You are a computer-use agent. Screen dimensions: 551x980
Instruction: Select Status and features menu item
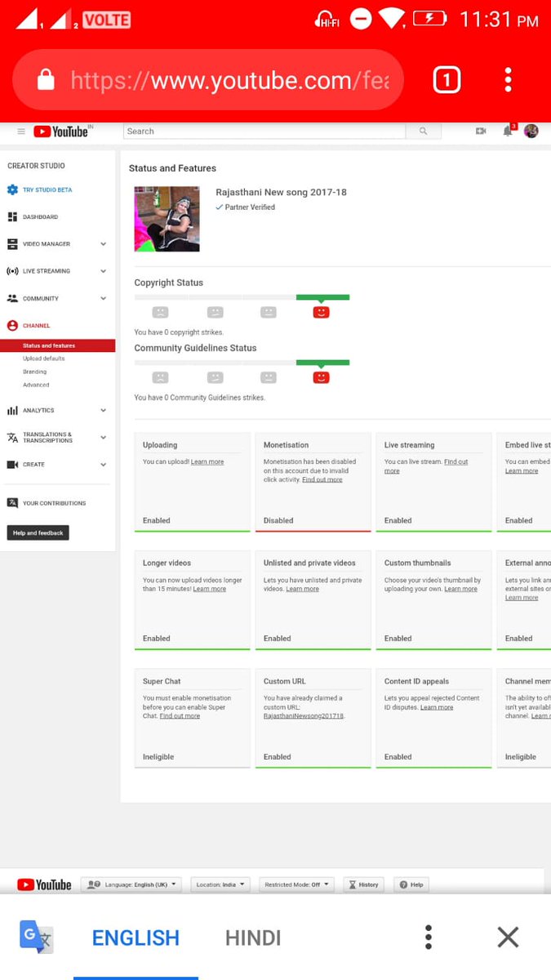pos(57,345)
